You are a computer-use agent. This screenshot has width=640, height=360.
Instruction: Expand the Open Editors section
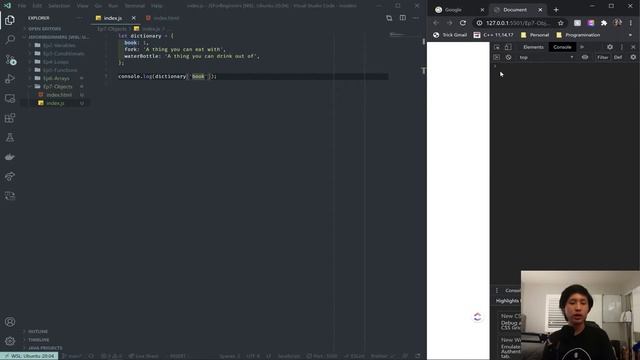pos(45,29)
